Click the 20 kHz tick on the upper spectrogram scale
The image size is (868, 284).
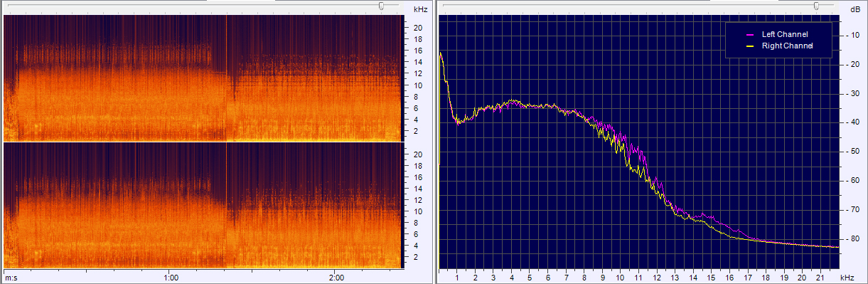click(419, 28)
